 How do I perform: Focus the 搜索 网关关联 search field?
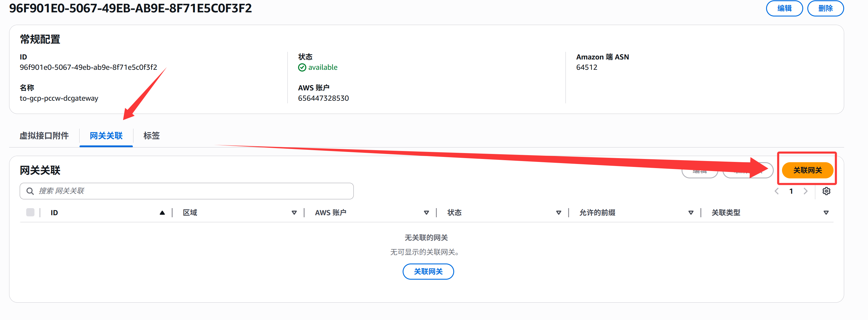coord(186,191)
